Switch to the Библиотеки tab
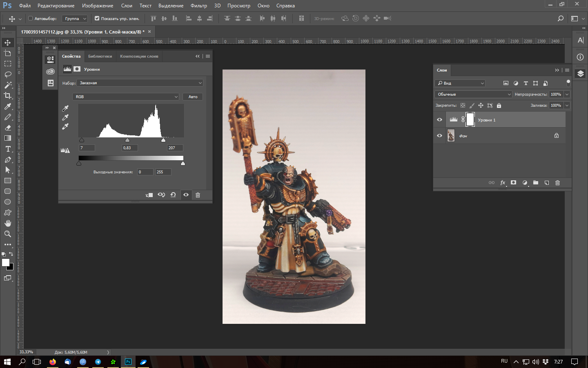 [x=100, y=56]
